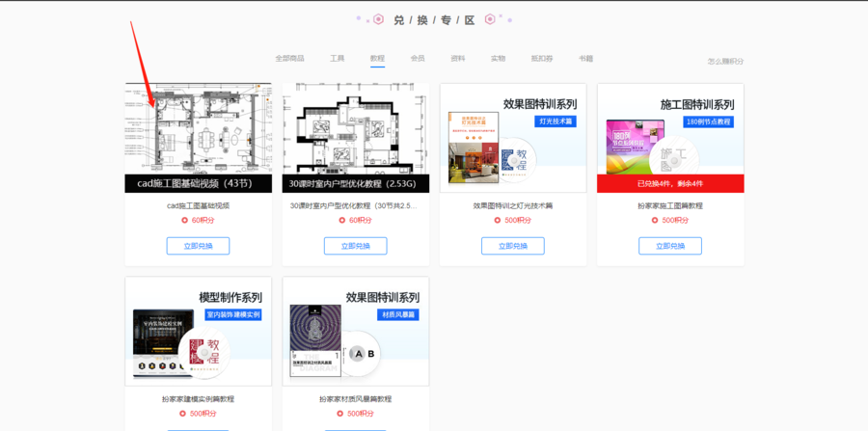
Task: Click 立即兑换 under 30课时室内户型优化教程
Action: 355,246
